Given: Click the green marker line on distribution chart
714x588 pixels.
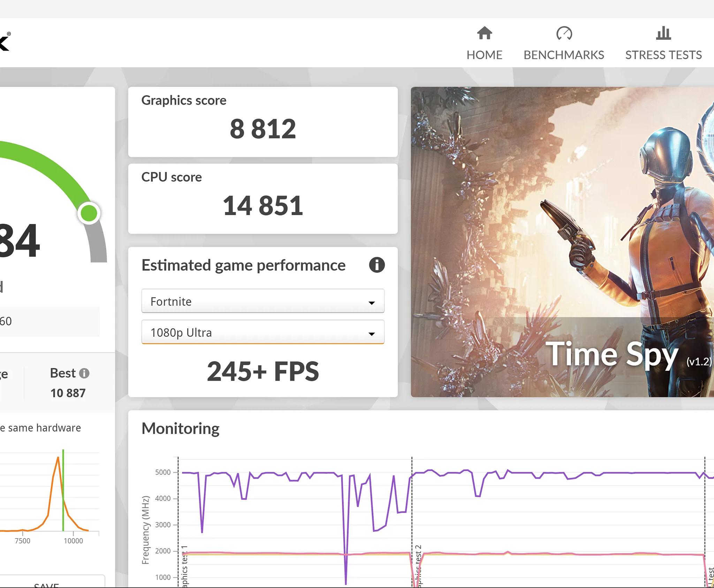Looking at the screenshot, I should 63,490.
